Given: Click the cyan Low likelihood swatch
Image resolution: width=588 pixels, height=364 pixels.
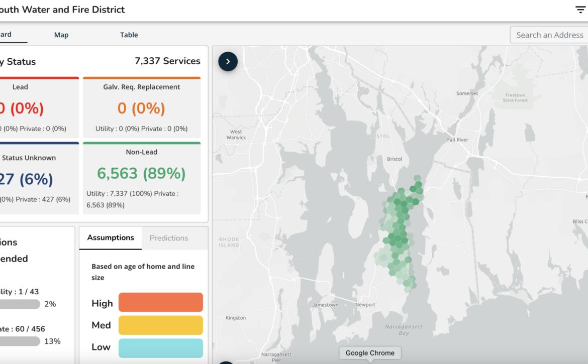Looking at the screenshot, I should 160,348.
